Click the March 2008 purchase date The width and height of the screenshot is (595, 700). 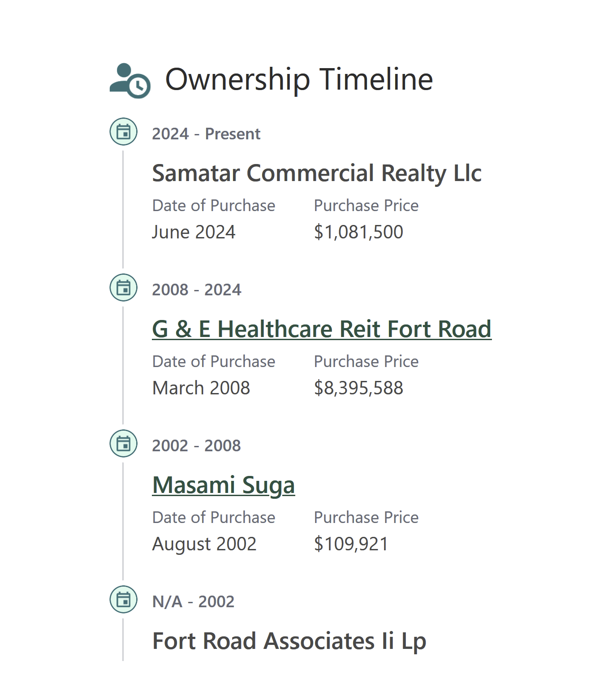click(201, 388)
